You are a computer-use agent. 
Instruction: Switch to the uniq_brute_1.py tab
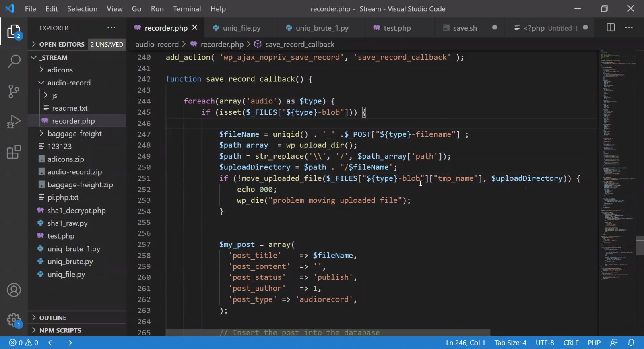click(321, 28)
